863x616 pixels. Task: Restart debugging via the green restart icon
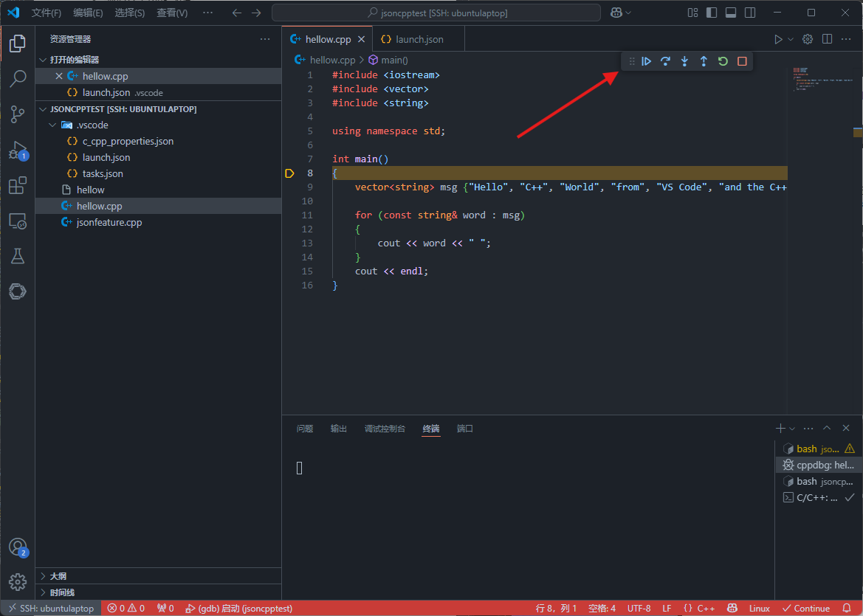(722, 61)
